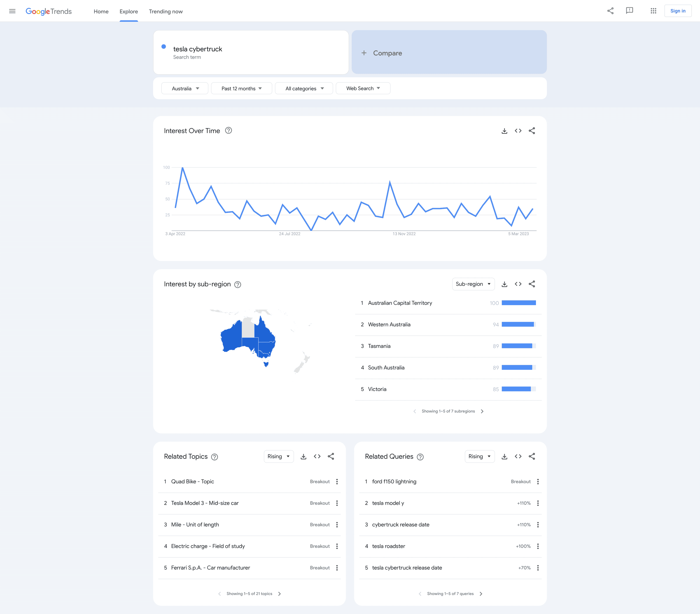Open more options for tesla model y
700x614 pixels.
[538, 503]
